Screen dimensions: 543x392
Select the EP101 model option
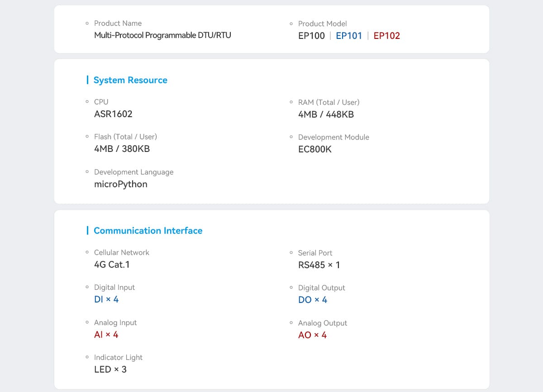point(349,36)
